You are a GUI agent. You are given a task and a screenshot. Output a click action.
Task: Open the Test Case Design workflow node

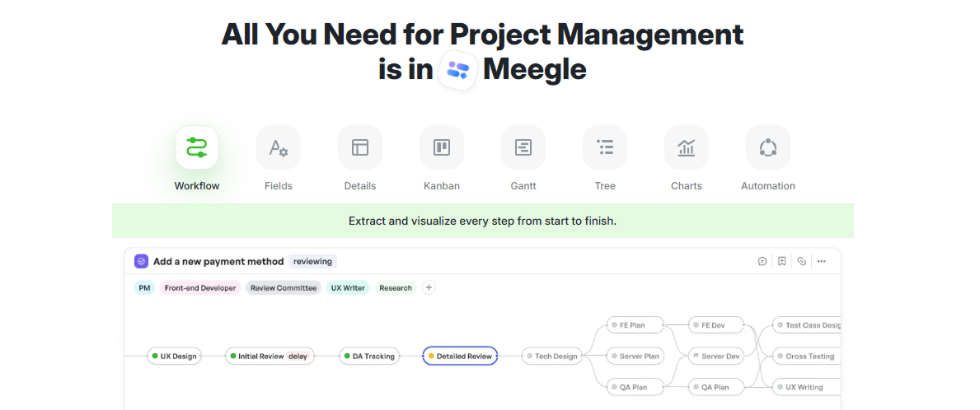point(807,325)
